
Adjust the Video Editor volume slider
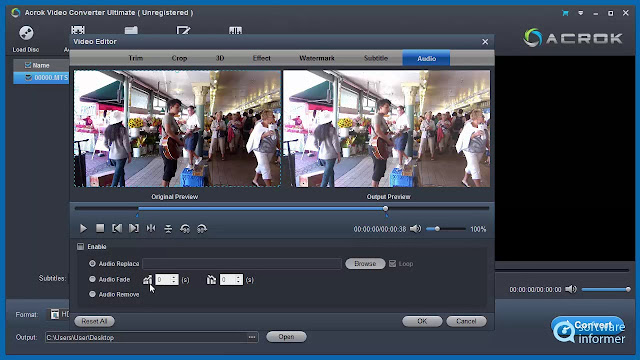click(x=445, y=229)
